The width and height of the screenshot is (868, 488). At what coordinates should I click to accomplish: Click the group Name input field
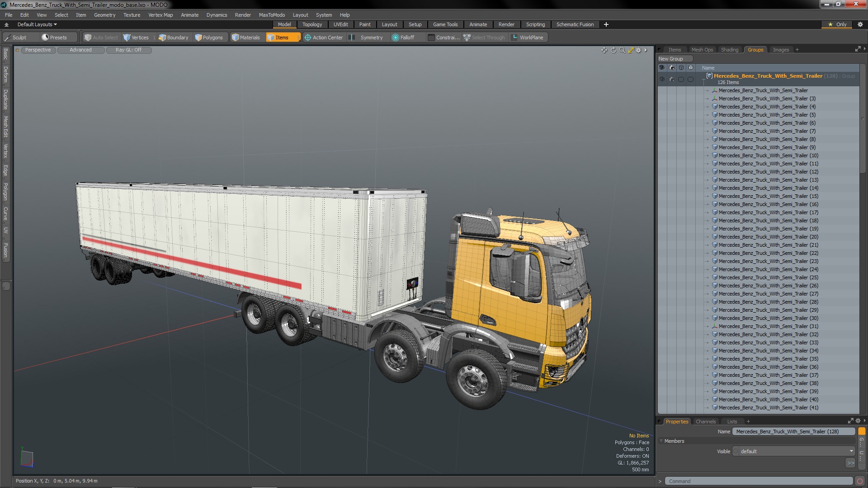pyautogui.click(x=794, y=432)
